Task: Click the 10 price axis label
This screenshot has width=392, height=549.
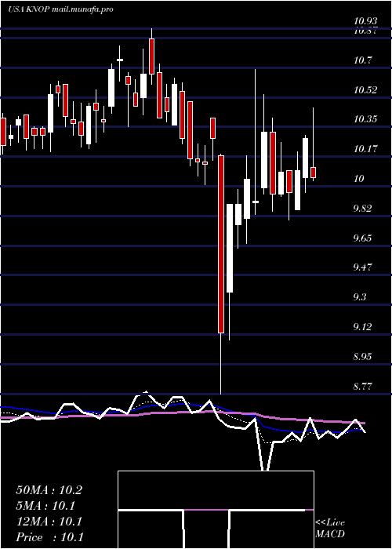Action: 359,180
